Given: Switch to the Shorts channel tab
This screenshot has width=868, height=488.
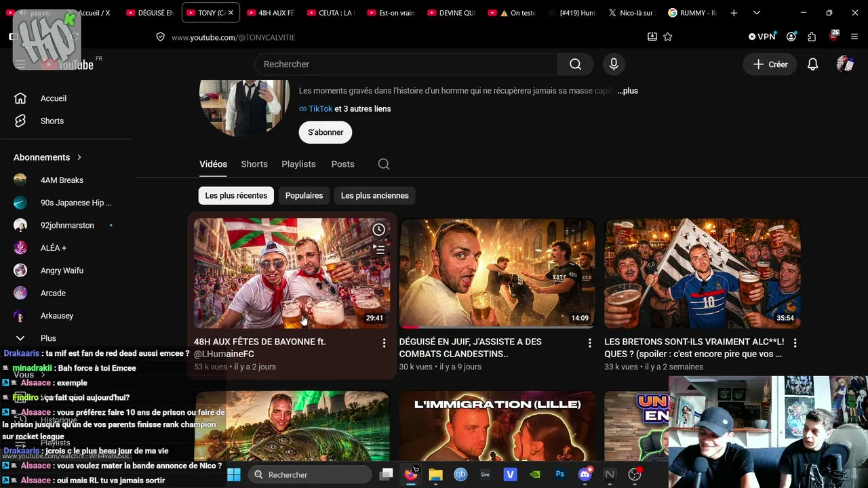Looking at the screenshot, I should pos(254,164).
